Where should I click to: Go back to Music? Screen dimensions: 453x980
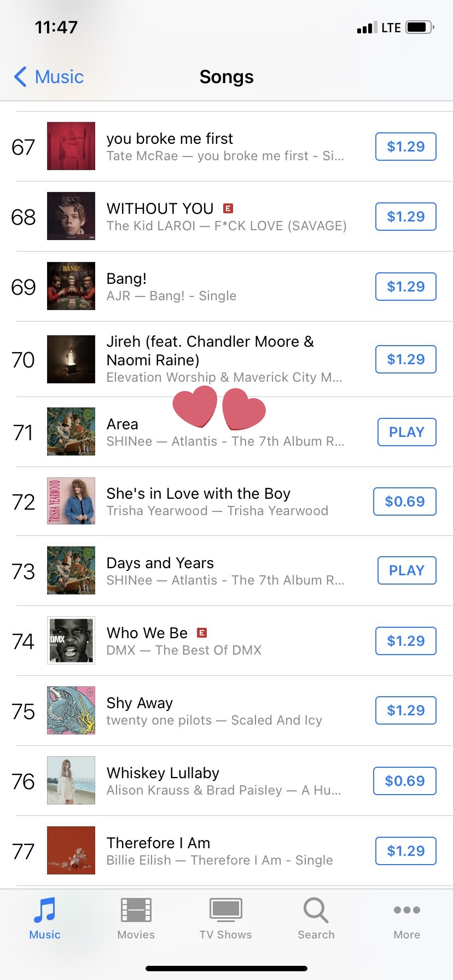(x=49, y=77)
